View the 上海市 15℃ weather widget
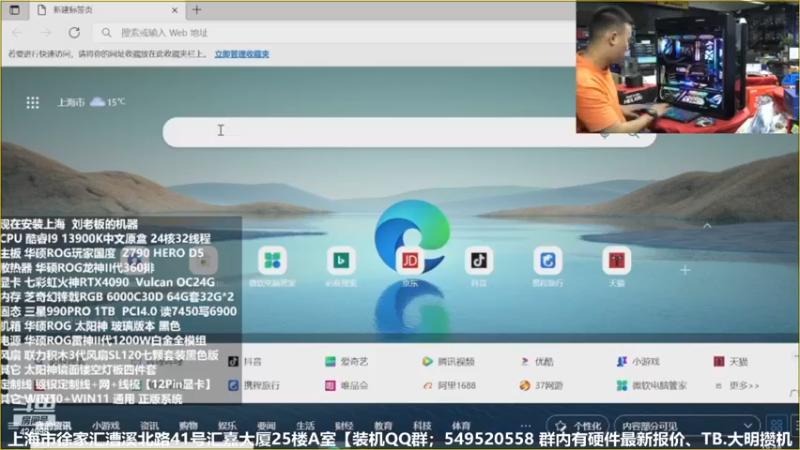Viewport: 800px width, 450px height. coord(91,102)
